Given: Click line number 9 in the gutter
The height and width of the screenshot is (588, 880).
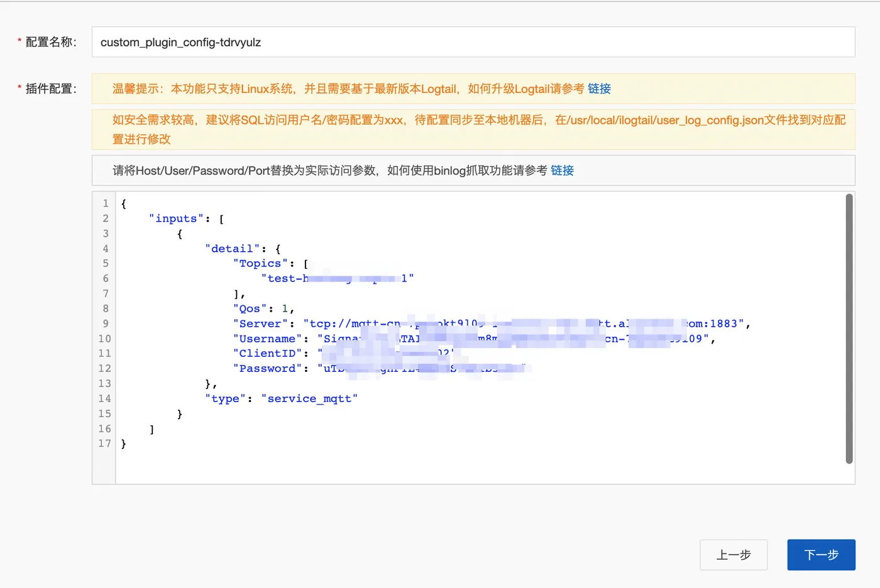Looking at the screenshot, I should tap(106, 324).
